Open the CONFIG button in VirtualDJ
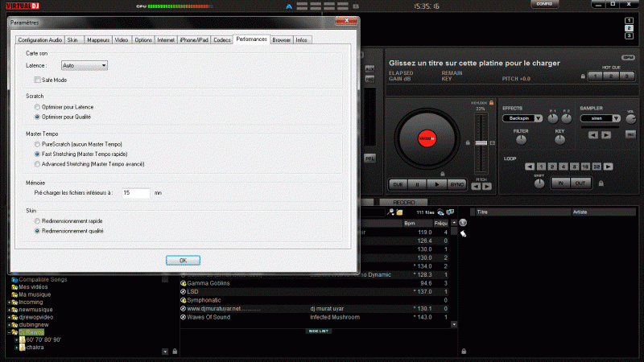 (545, 4)
